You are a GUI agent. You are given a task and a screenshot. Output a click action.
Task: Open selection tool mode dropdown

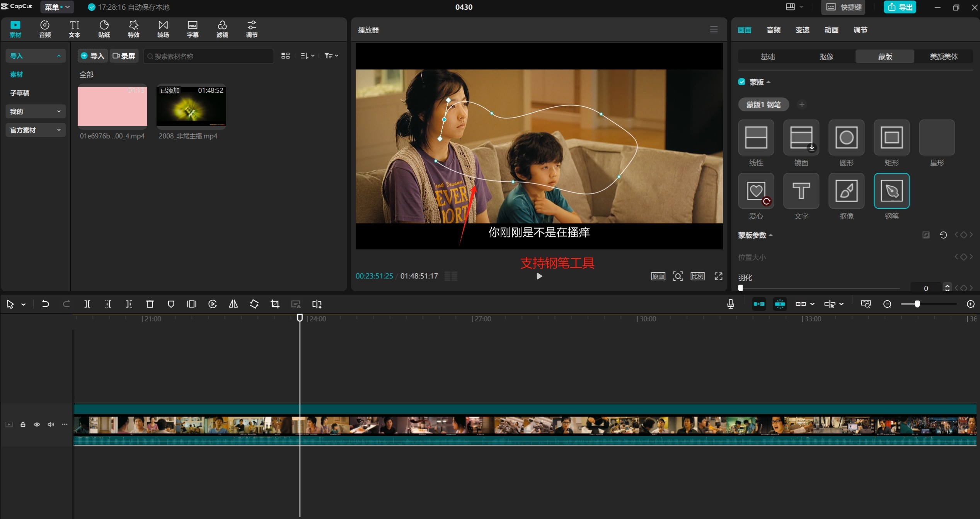pyautogui.click(x=24, y=304)
